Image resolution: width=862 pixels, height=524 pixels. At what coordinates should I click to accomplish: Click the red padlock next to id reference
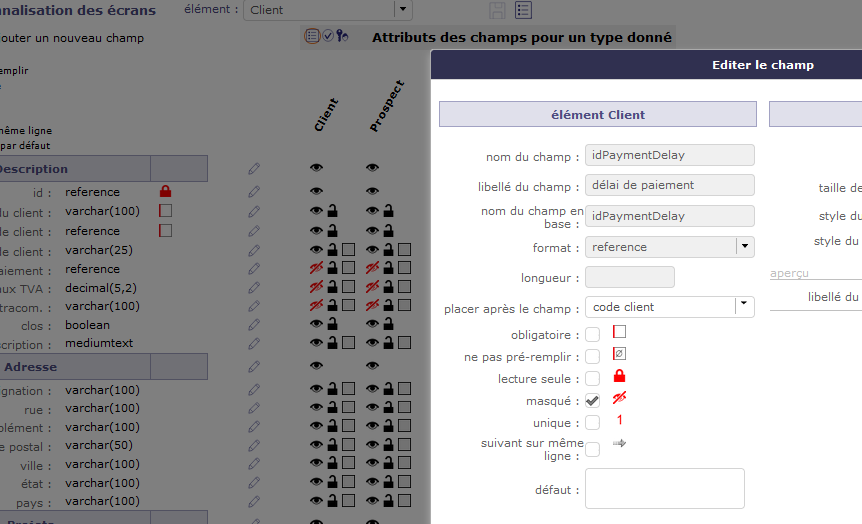coord(166,191)
